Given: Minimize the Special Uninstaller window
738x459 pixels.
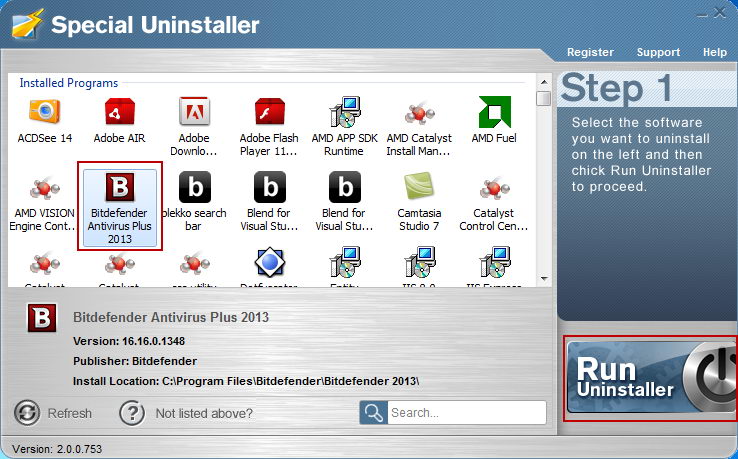Looking at the screenshot, I should (x=702, y=15).
